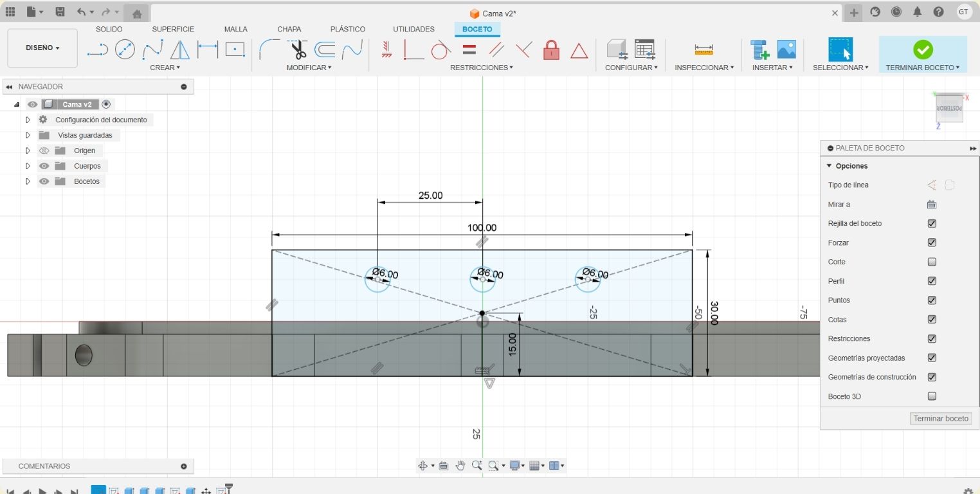Open the Change Parameters table icon
The height and width of the screenshot is (494, 980).
point(644,50)
